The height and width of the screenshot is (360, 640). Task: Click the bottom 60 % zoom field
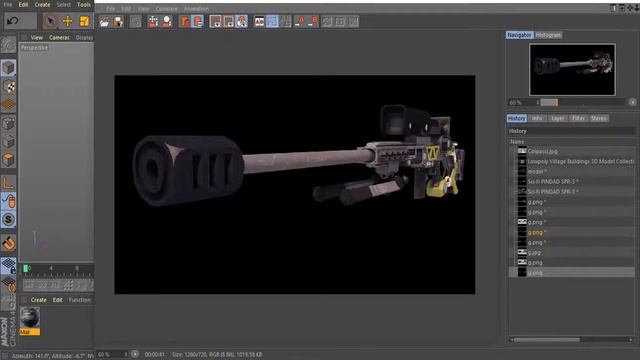[113, 355]
